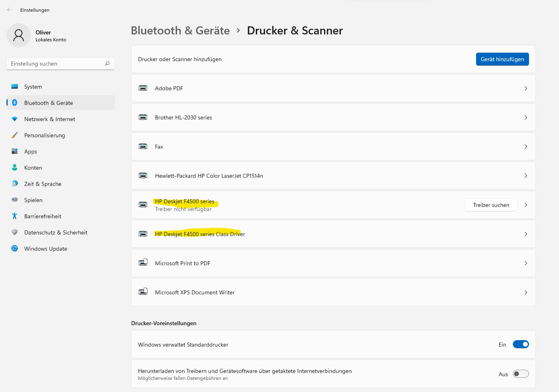Click the Microsoft XPS Document Writer icon
Image resolution: width=559 pixels, height=392 pixels.
click(143, 292)
